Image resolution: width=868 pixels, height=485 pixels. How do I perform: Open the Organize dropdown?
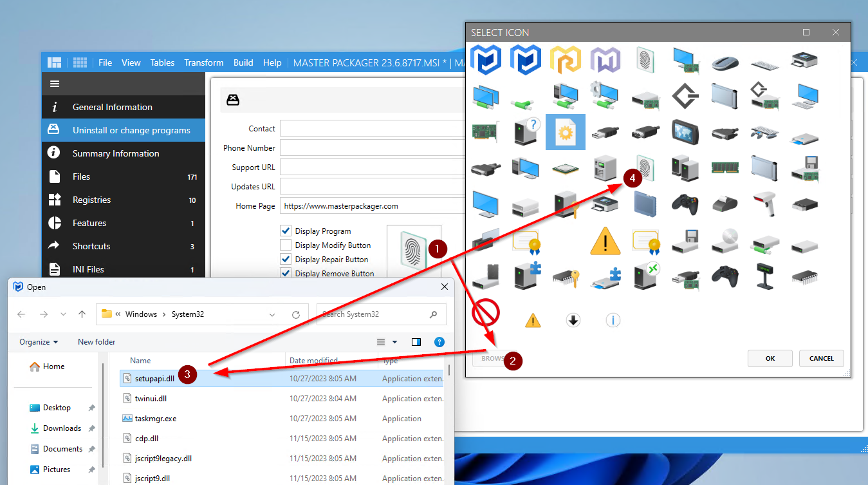click(x=39, y=342)
